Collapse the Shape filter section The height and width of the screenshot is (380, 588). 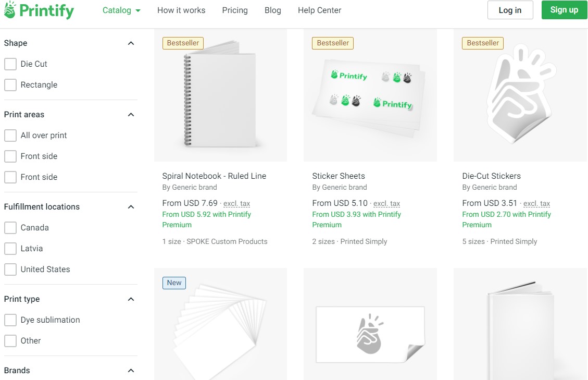click(x=132, y=43)
